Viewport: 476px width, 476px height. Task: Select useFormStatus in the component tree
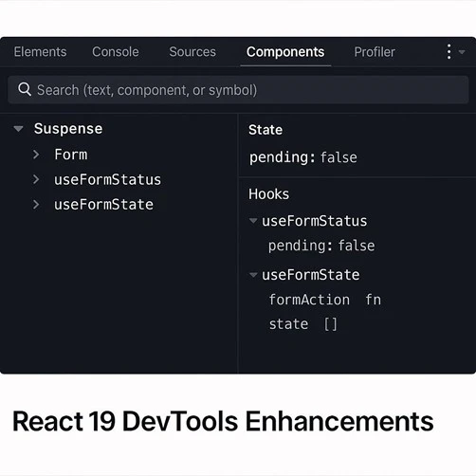tap(107, 180)
